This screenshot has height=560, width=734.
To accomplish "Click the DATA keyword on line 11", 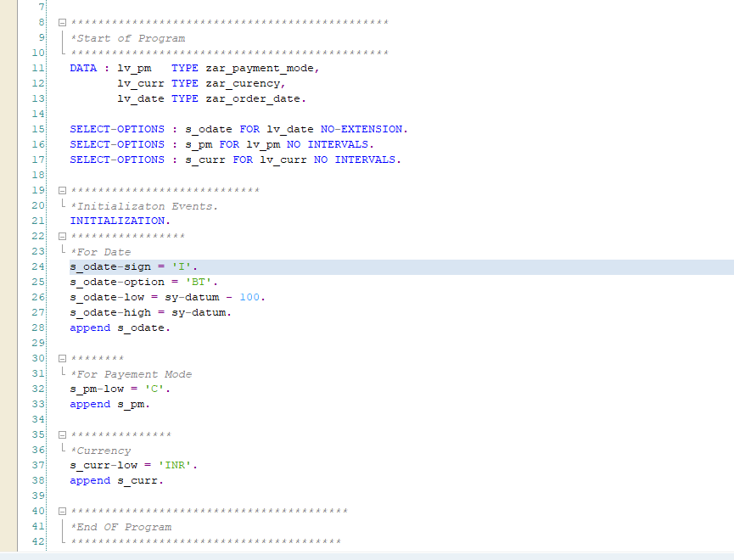I will tap(83, 69).
